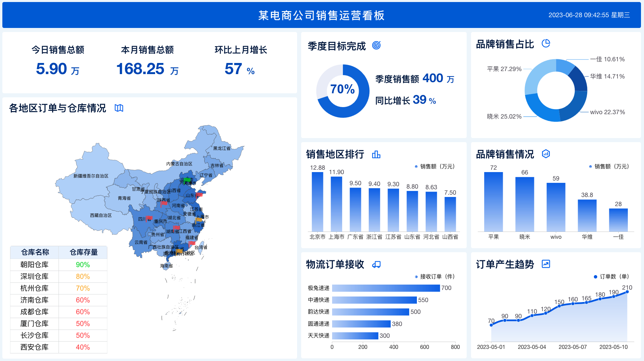Select the 平果 brand bar showing 72
The image size is (644, 361).
click(494, 202)
